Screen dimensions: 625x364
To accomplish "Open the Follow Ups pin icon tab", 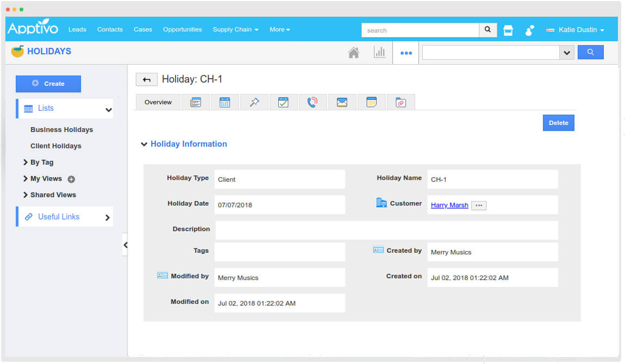I will point(254,102).
